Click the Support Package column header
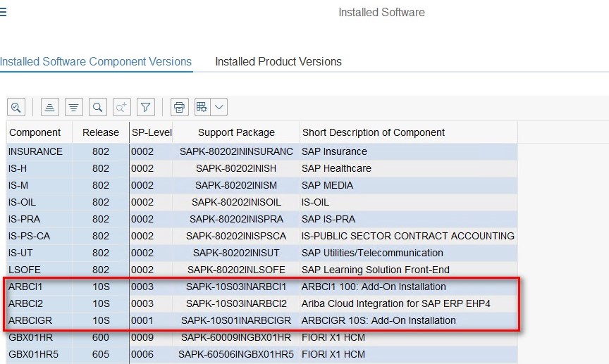The height and width of the screenshot is (364, 609). tap(236, 132)
